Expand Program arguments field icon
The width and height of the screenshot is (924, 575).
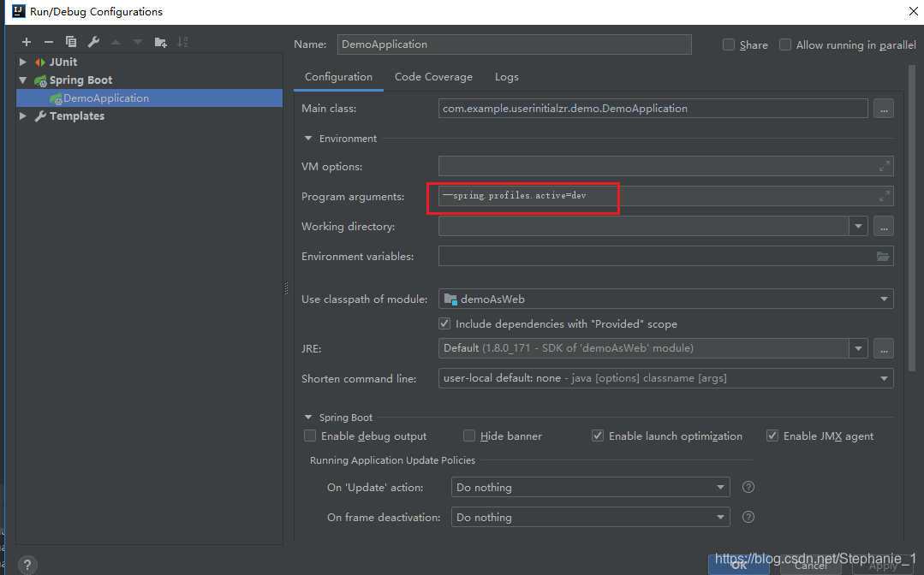(884, 196)
